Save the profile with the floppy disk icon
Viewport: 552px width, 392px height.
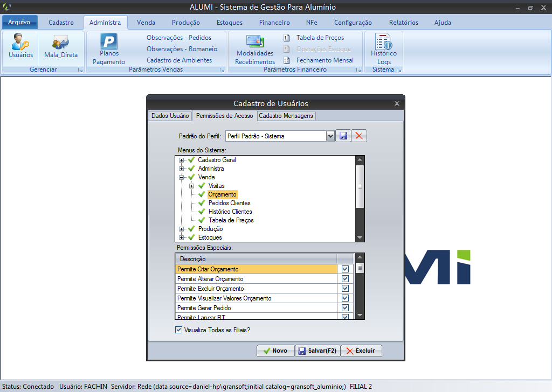(343, 136)
